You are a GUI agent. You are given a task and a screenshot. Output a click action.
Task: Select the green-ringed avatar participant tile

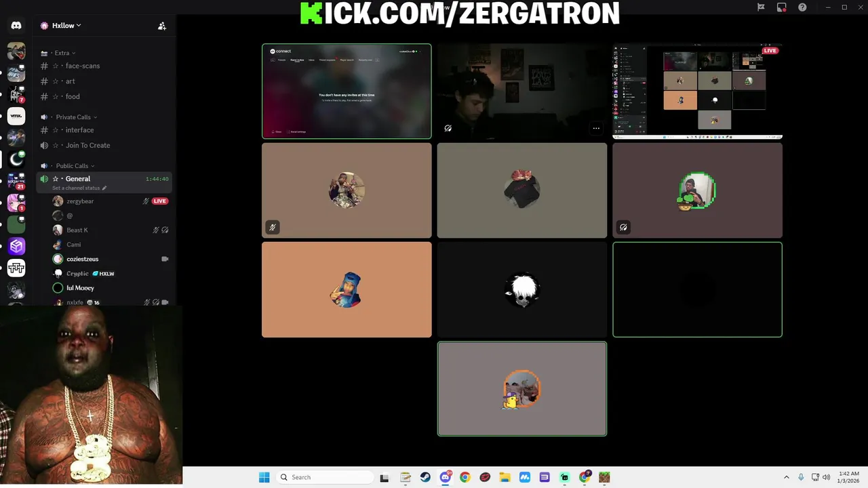(x=697, y=190)
